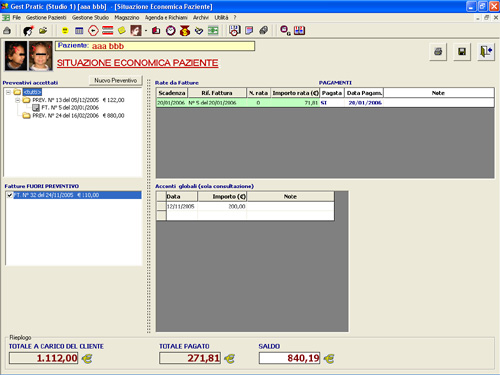The height and width of the screenshot is (375, 500).
Task: Click the yellow smiley face toolbar icon
Action: point(65,31)
